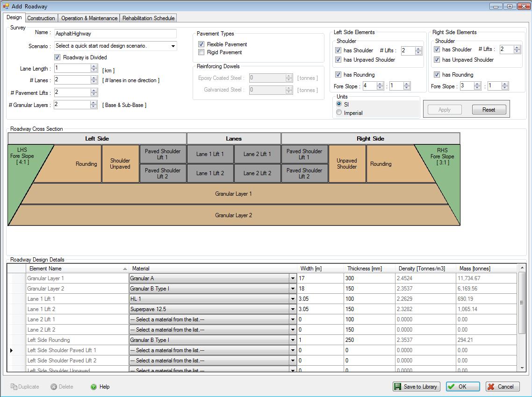Open the Scenario quick start dropdown
The width and height of the screenshot is (532, 397).
[173, 46]
